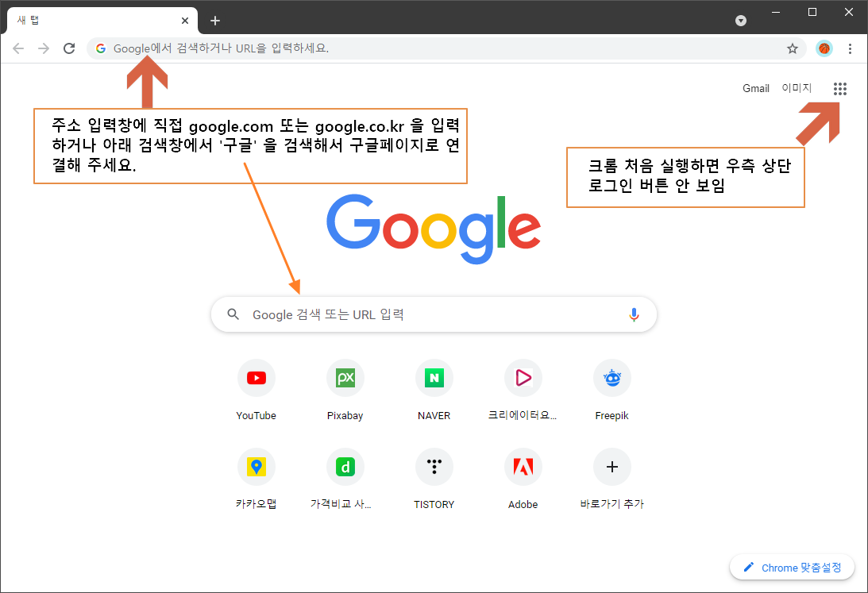This screenshot has width=868, height=593.
Task: Select the 새 탭 tab
Action: click(102, 21)
